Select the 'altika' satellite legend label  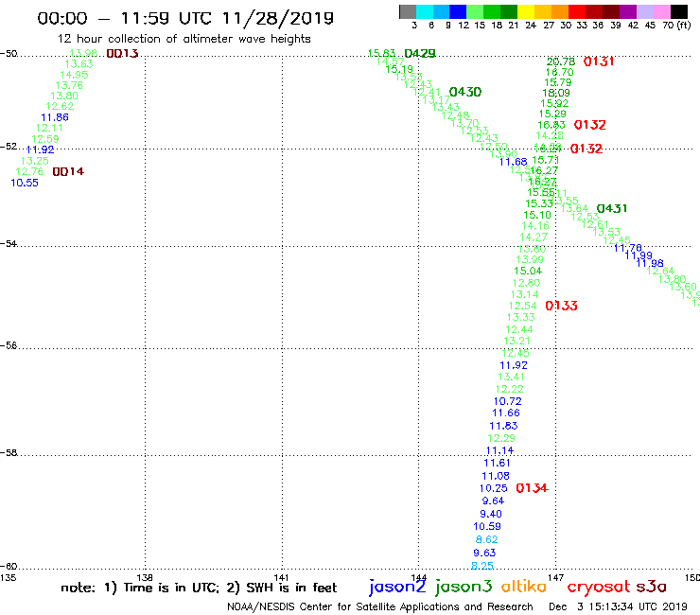pos(524,587)
